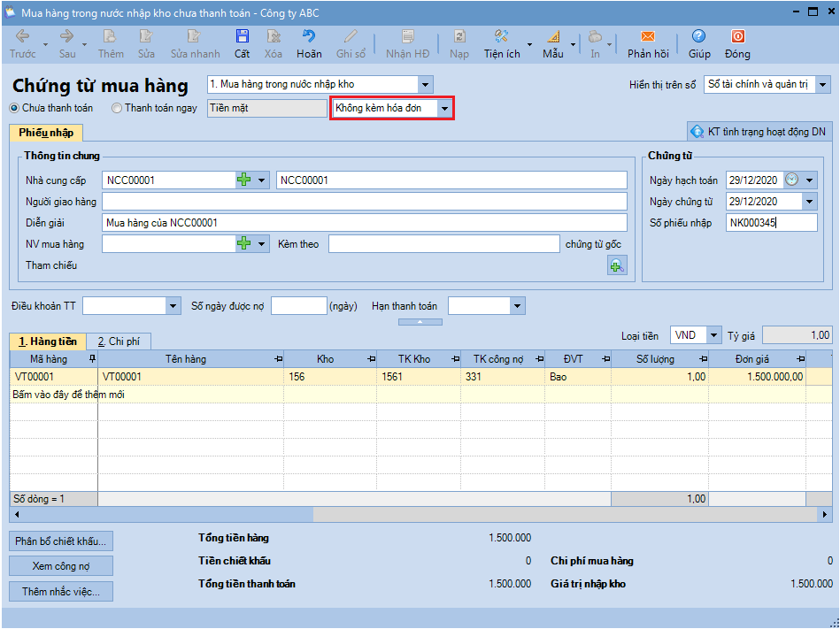840x629 pixels.
Task: Switch to 2. Chi phí tab
Action: [119, 341]
